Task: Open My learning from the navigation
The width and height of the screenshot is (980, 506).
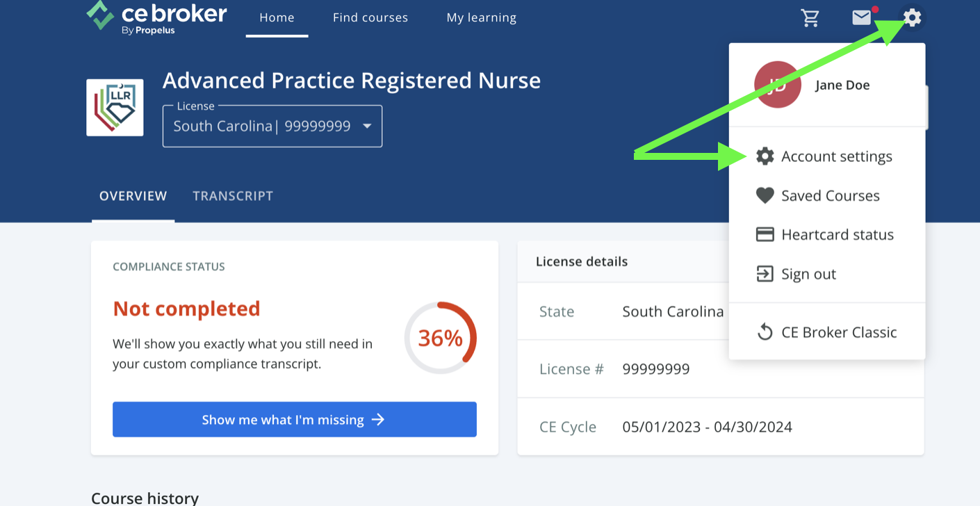Action: coord(481,17)
